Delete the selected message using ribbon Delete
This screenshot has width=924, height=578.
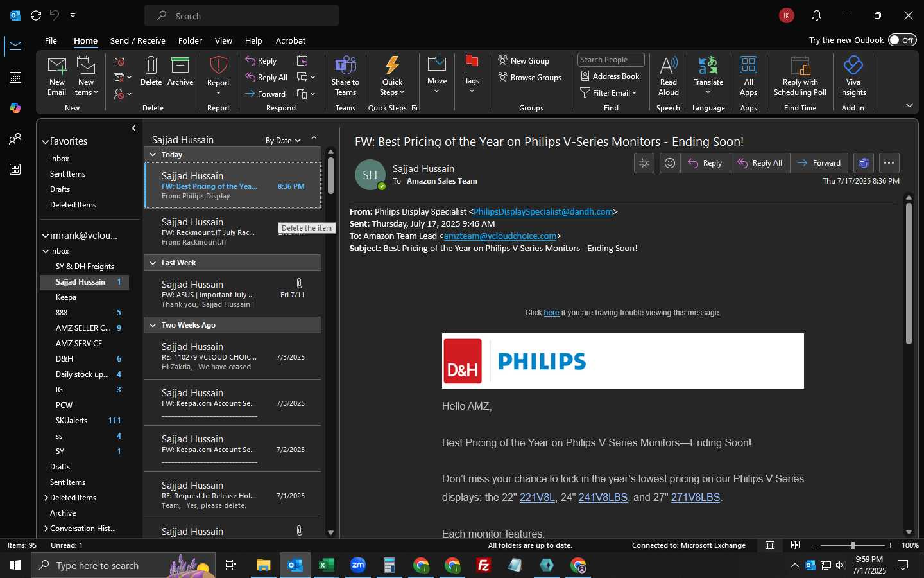[151, 71]
